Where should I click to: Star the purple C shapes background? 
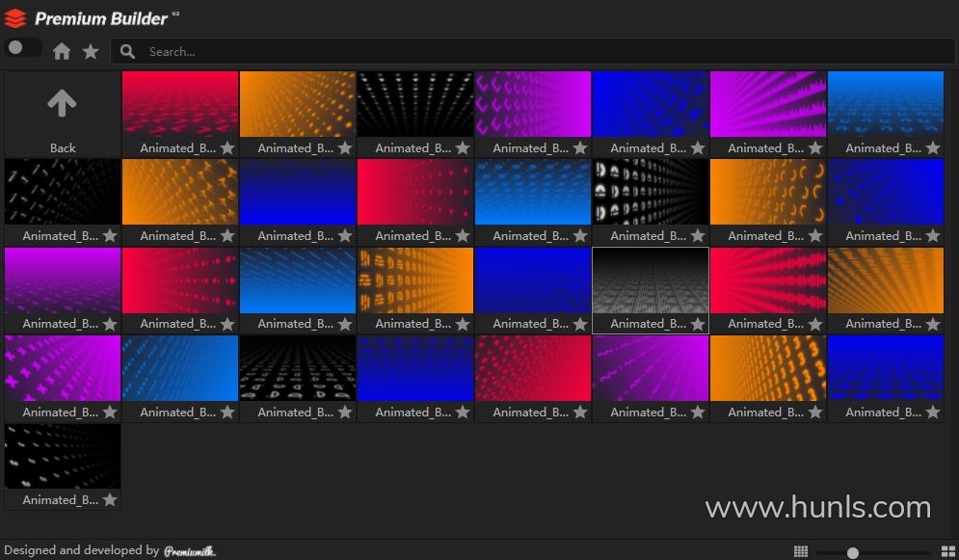[580, 147]
